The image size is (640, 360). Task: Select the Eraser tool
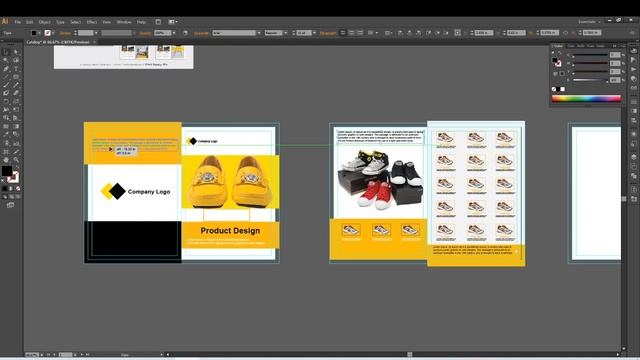click(x=16, y=93)
